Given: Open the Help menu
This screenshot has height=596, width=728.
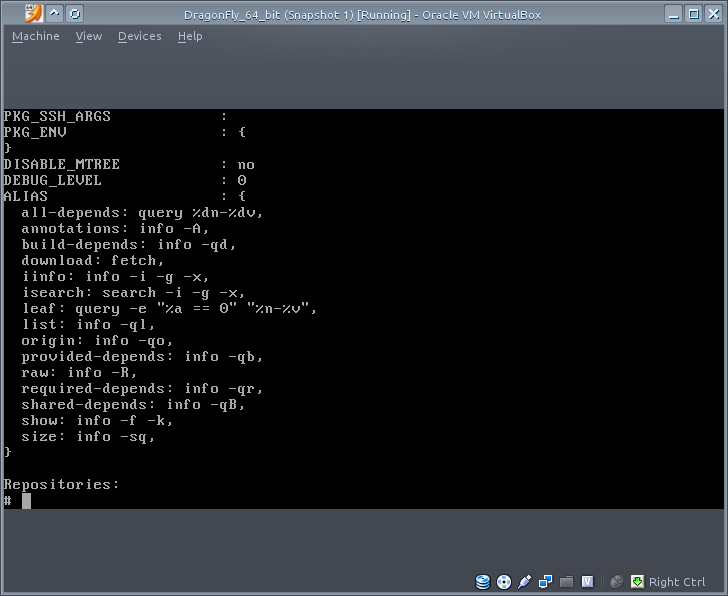Looking at the screenshot, I should tap(190, 36).
